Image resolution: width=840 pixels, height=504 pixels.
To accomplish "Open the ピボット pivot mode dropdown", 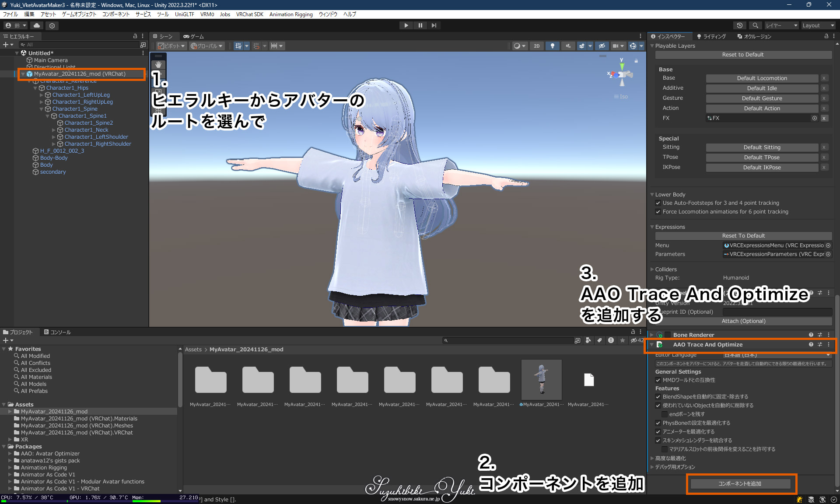I will click(x=171, y=46).
